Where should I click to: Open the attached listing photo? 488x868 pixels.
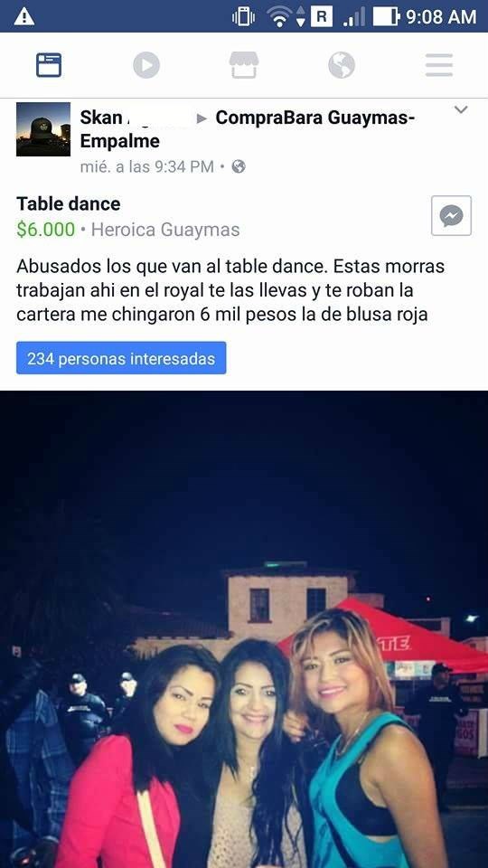point(244,629)
